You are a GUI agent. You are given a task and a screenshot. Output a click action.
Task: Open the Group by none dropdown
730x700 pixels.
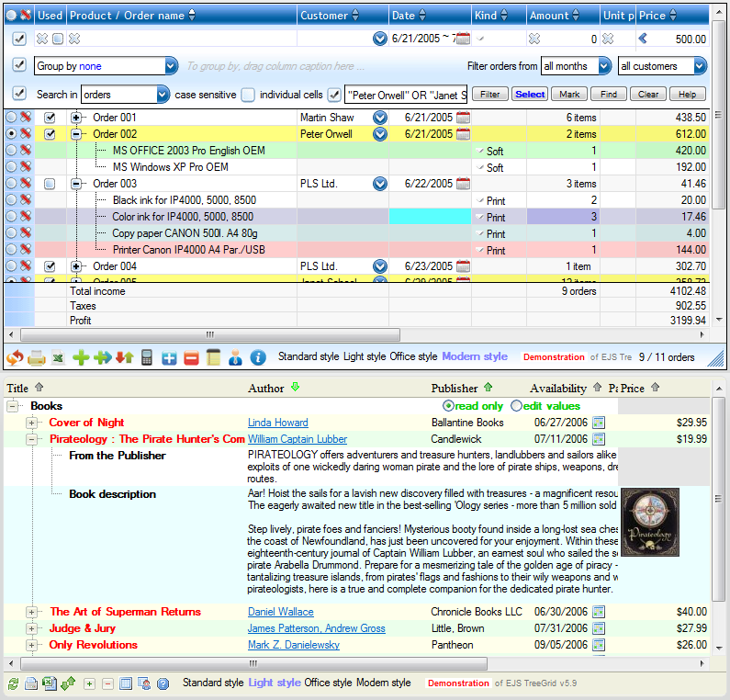click(171, 66)
